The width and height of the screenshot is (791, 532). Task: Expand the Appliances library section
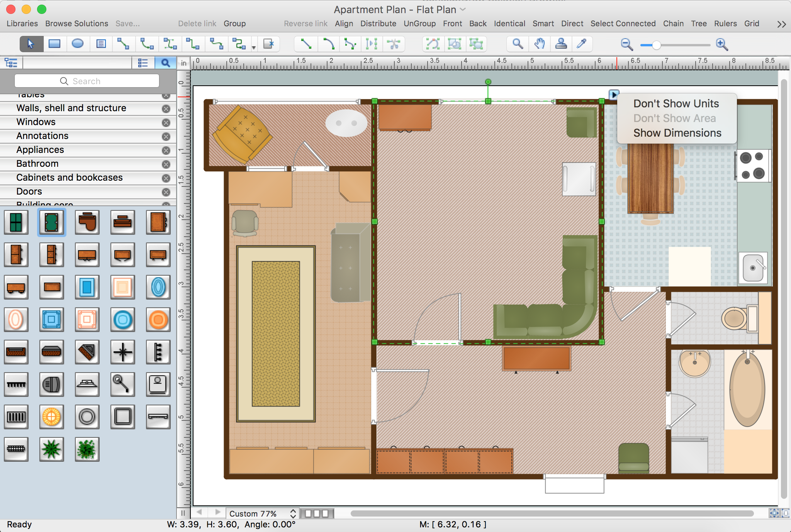[x=41, y=150]
